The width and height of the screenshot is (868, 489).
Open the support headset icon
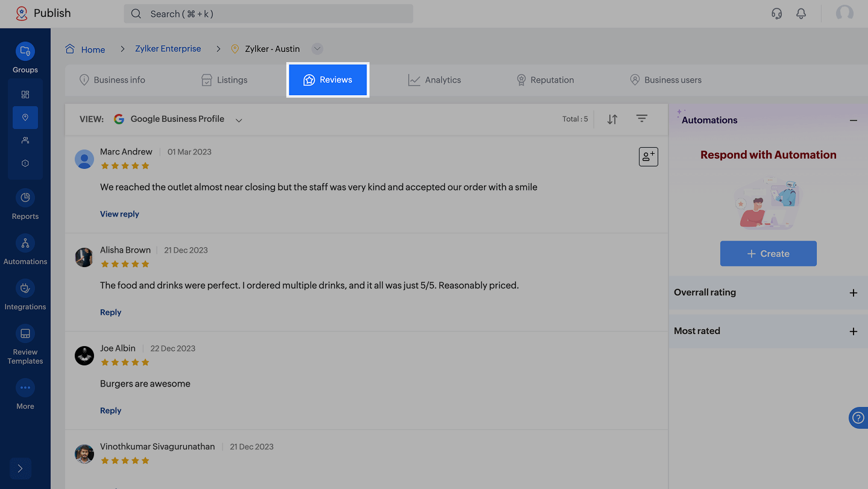(777, 14)
